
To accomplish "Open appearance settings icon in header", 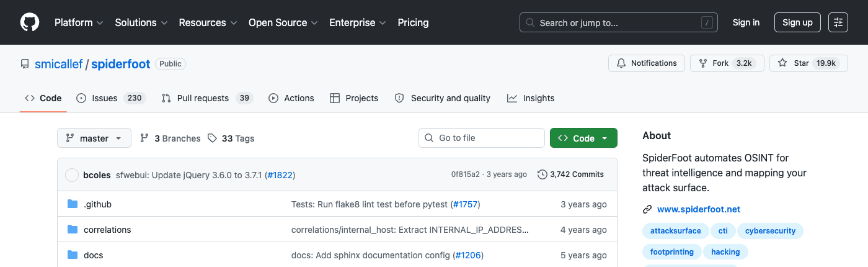I will click(x=838, y=22).
